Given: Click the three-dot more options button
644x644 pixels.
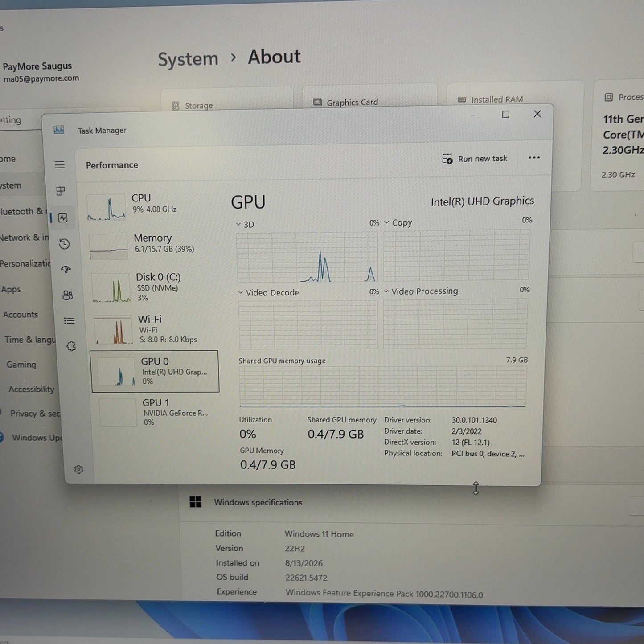Looking at the screenshot, I should [x=534, y=158].
